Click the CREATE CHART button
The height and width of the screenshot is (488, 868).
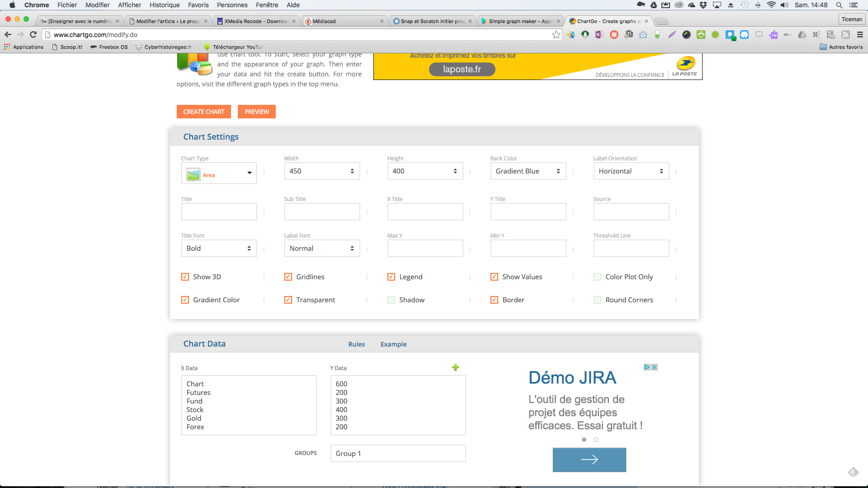coord(203,112)
